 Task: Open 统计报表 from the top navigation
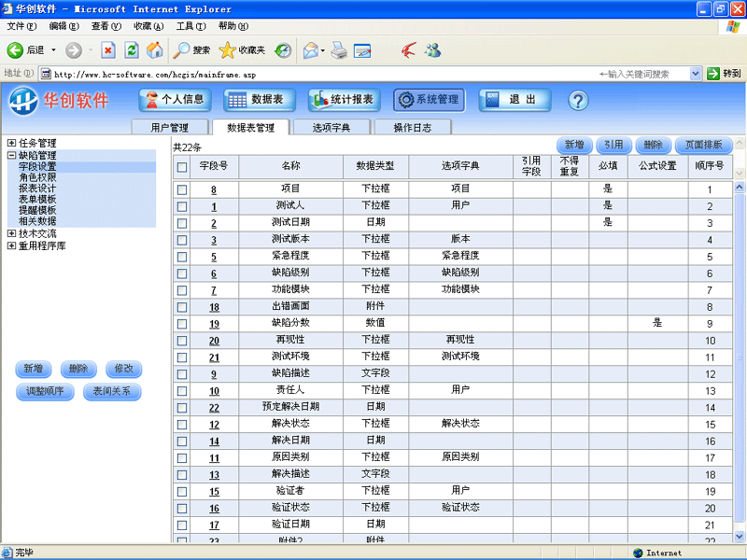coord(343,100)
